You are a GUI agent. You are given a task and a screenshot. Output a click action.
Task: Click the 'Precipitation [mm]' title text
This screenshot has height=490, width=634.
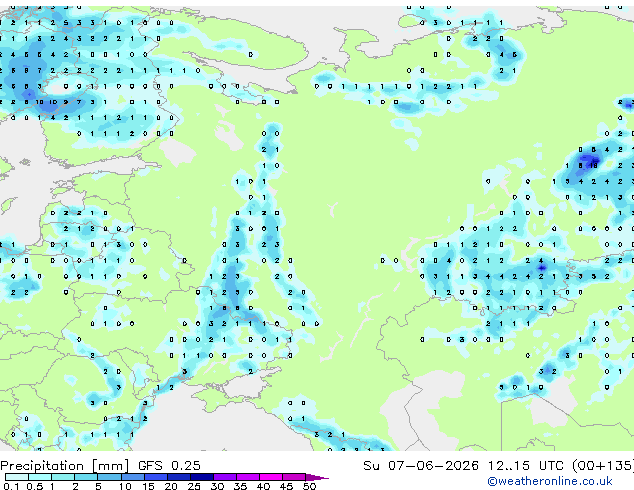click(65, 466)
